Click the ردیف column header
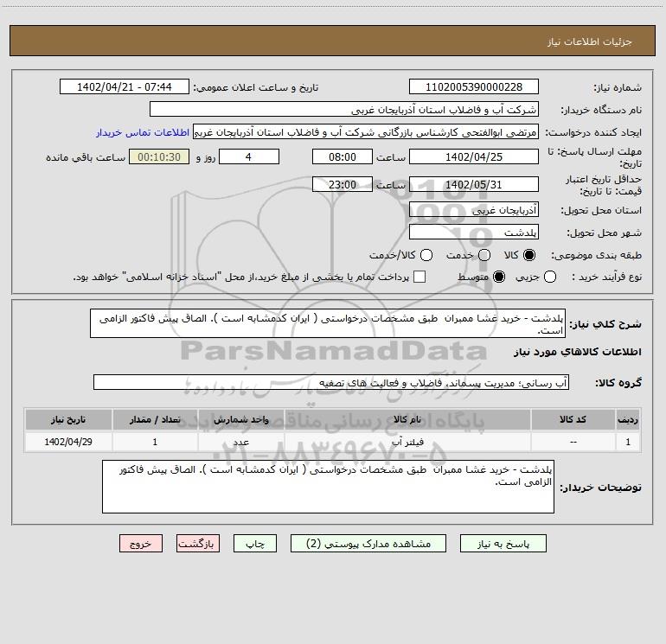 pos(628,419)
